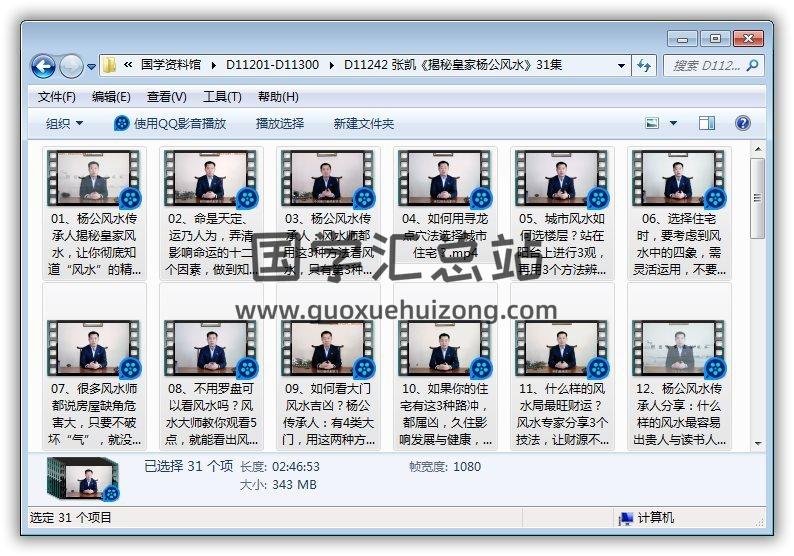This screenshot has height=556, width=794.
Task: Click 使用QQ影音播放 on the toolbar
Action: pos(180,124)
